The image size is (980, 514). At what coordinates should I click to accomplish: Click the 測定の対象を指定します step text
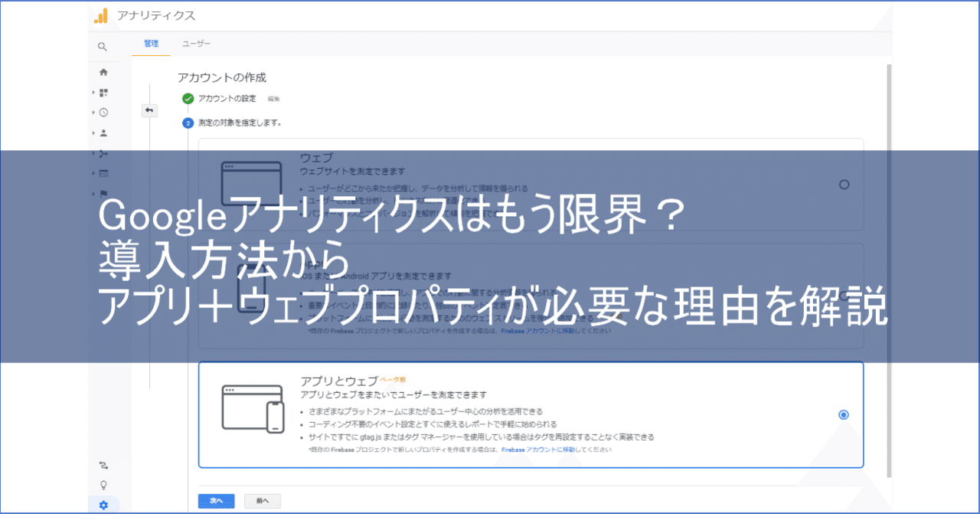(240, 123)
